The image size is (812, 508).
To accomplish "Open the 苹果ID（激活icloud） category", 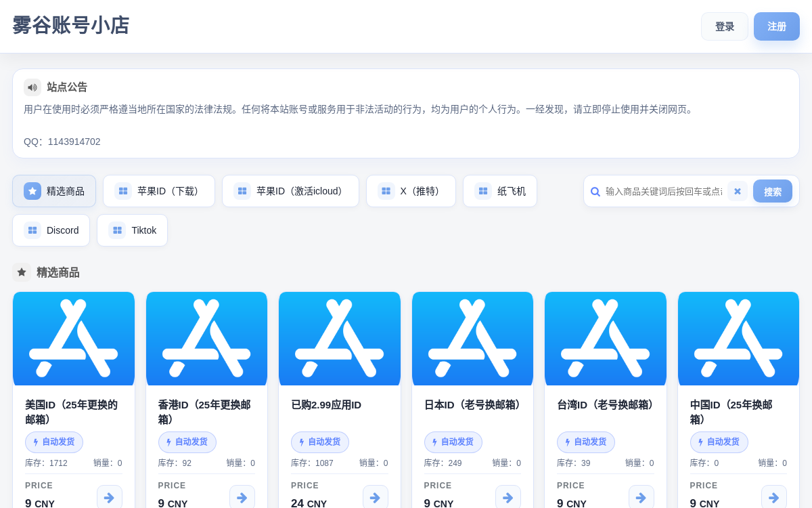I will pos(290,191).
